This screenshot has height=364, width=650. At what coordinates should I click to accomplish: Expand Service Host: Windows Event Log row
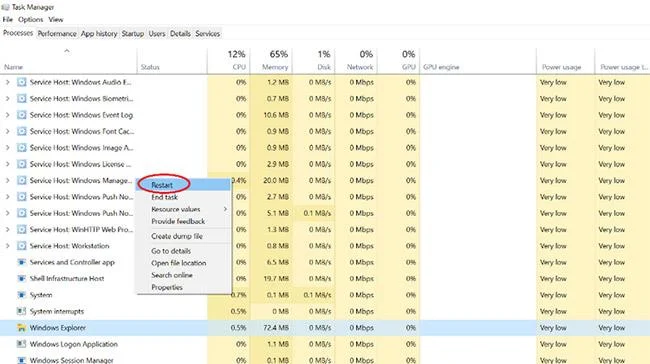[7, 115]
